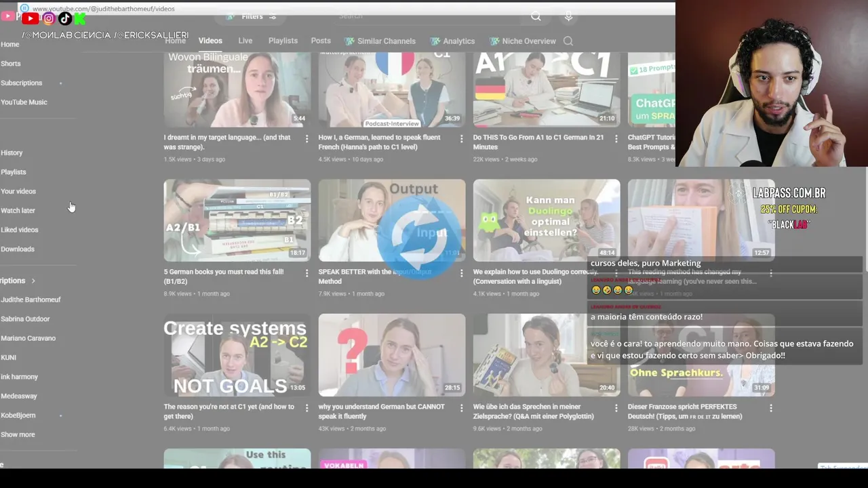Play the red question mark thumbnail video
This screenshot has height=488, width=868.
pyautogui.click(x=392, y=355)
